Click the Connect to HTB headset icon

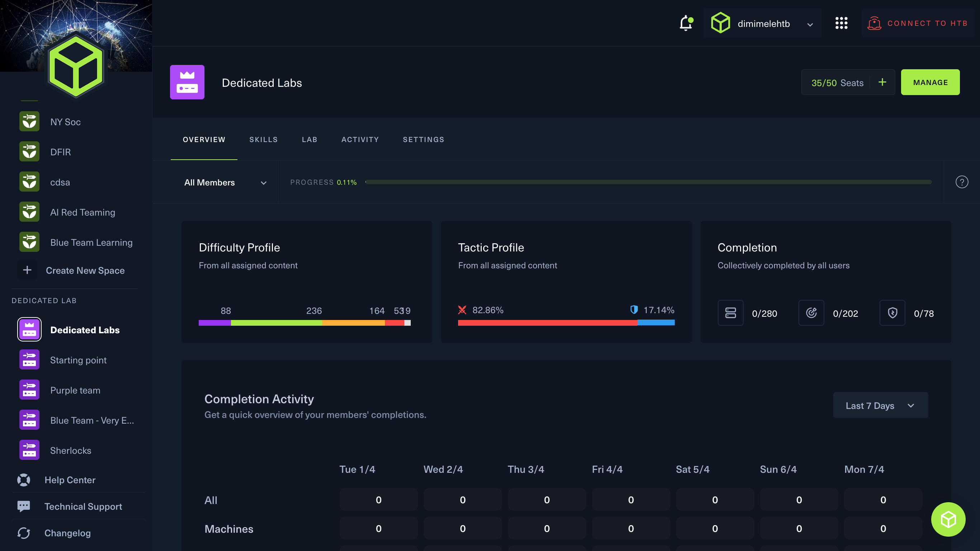coord(874,23)
